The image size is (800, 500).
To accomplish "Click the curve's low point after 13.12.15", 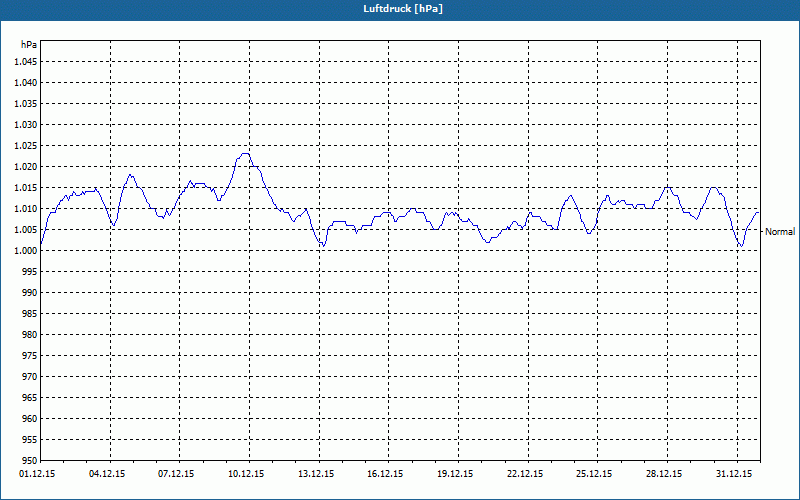I will (x=323, y=246).
